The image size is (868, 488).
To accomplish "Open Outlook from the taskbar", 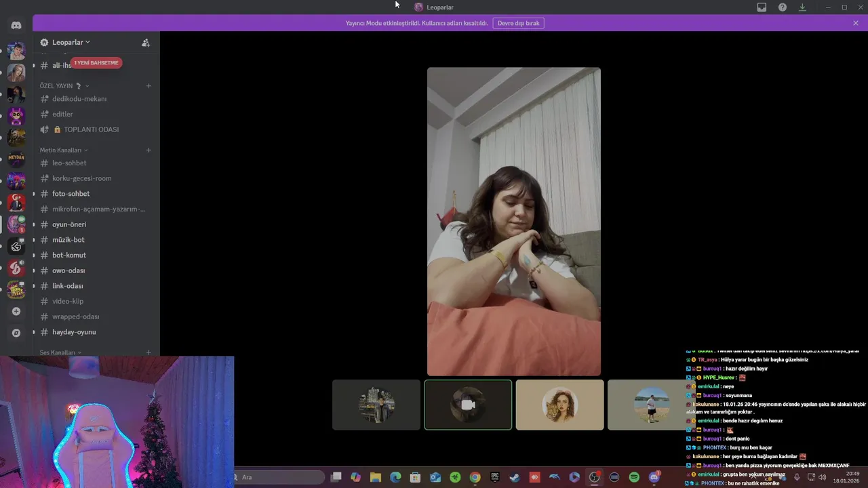I will pyautogui.click(x=435, y=477).
